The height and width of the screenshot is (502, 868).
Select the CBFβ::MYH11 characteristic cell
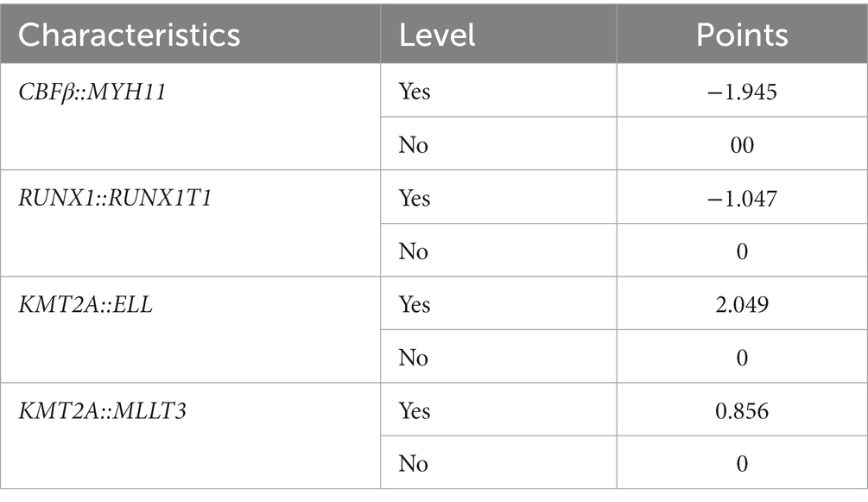tap(190, 117)
